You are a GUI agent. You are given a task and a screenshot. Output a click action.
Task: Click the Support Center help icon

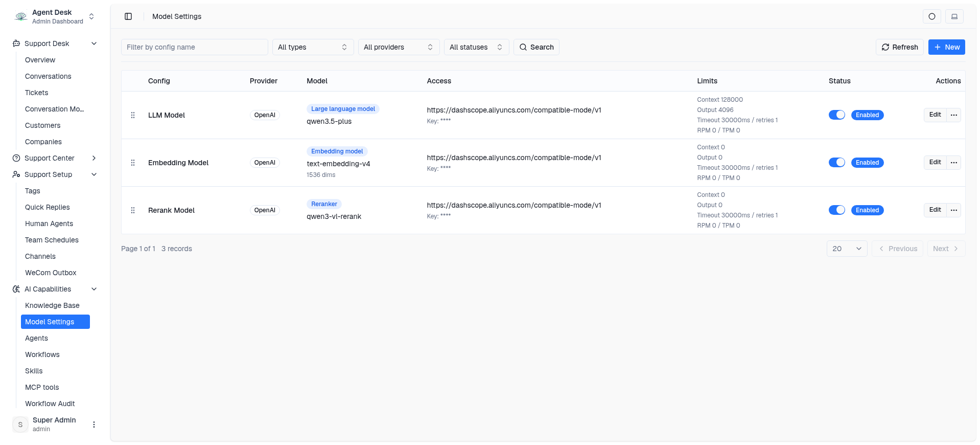[16, 158]
